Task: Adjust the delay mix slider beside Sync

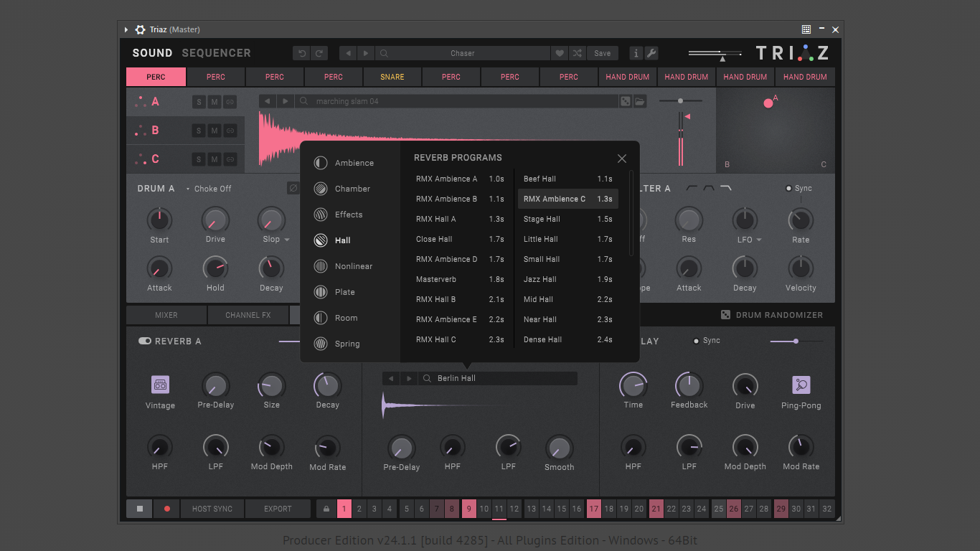Action: 796,341
